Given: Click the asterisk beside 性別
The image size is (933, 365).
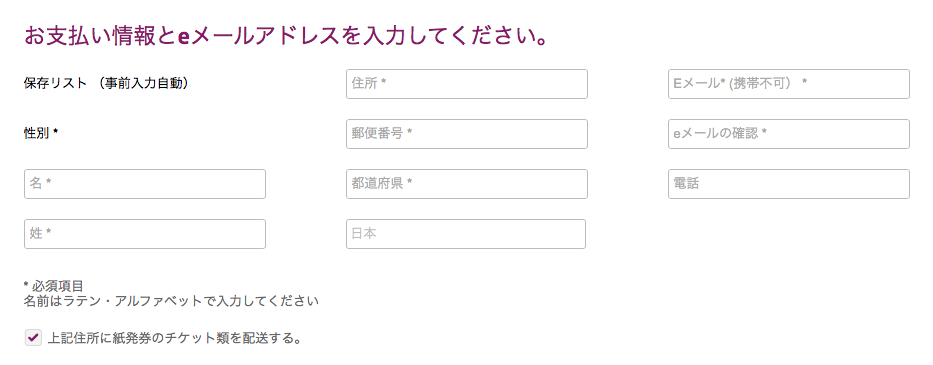Looking at the screenshot, I should (55, 133).
